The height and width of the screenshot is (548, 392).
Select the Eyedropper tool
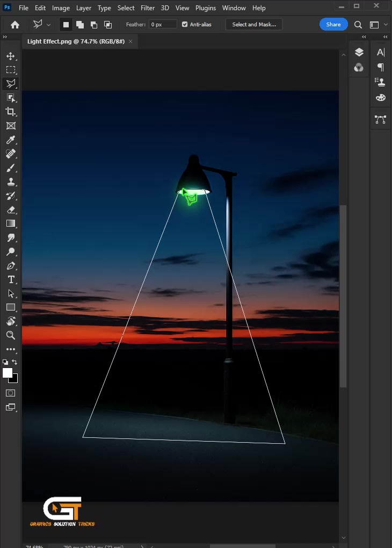11,140
